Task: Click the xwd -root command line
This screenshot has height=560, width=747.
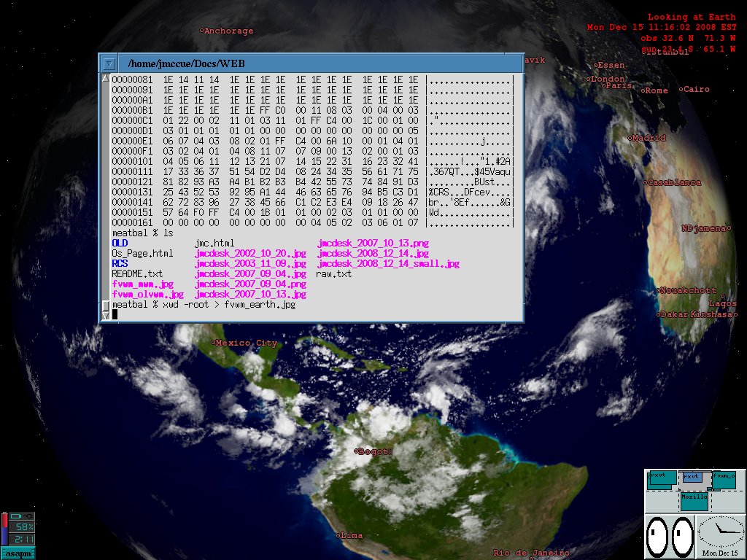Action: pyautogui.click(x=204, y=305)
